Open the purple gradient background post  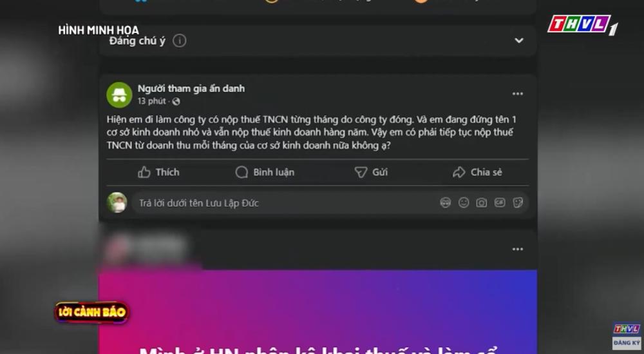(317, 311)
